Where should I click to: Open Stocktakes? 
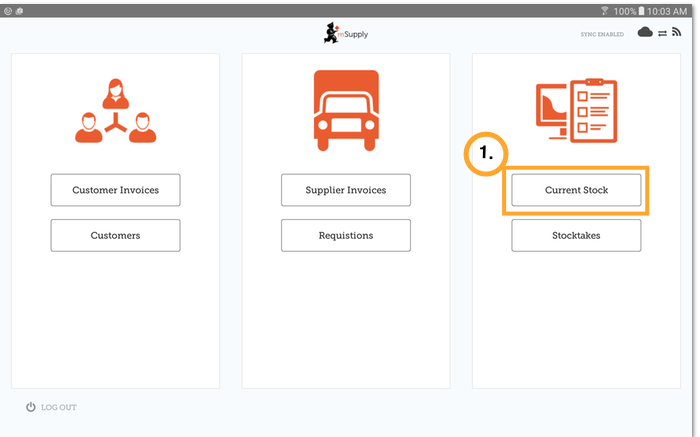576,235
